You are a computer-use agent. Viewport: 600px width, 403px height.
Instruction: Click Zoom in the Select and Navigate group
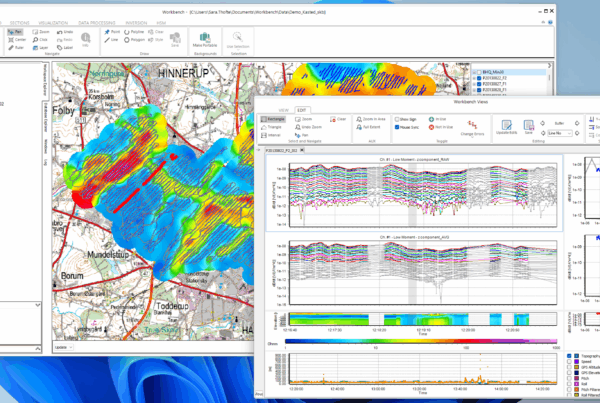click(x=303, y=119)
